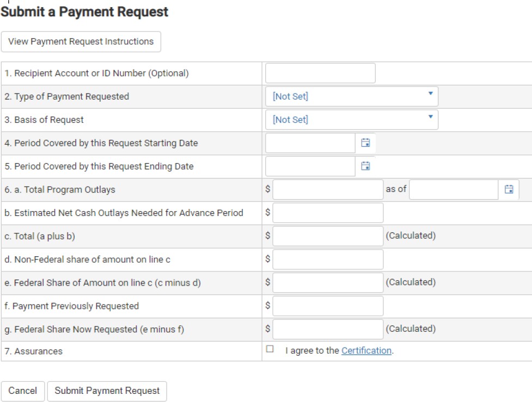Open calendar for Starting Date field
532x402 pixels.
(365, 143)
